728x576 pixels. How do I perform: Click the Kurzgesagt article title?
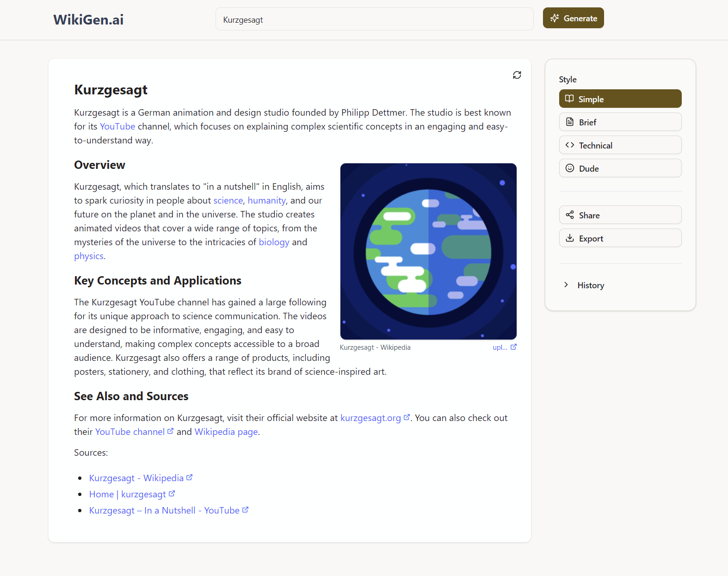coord(111,90)
